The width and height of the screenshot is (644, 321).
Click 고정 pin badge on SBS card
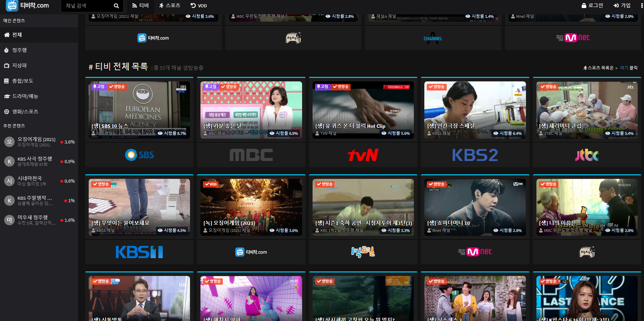99,87
